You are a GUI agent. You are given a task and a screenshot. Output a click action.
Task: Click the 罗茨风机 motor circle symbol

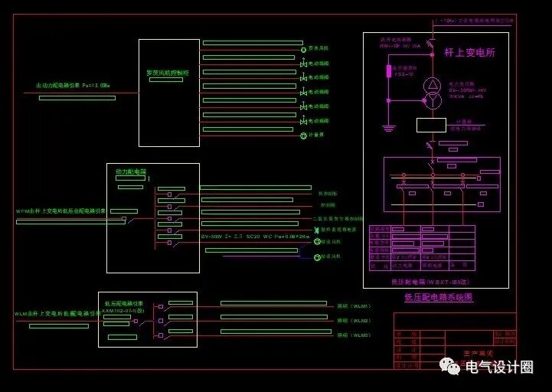(303, 48)
